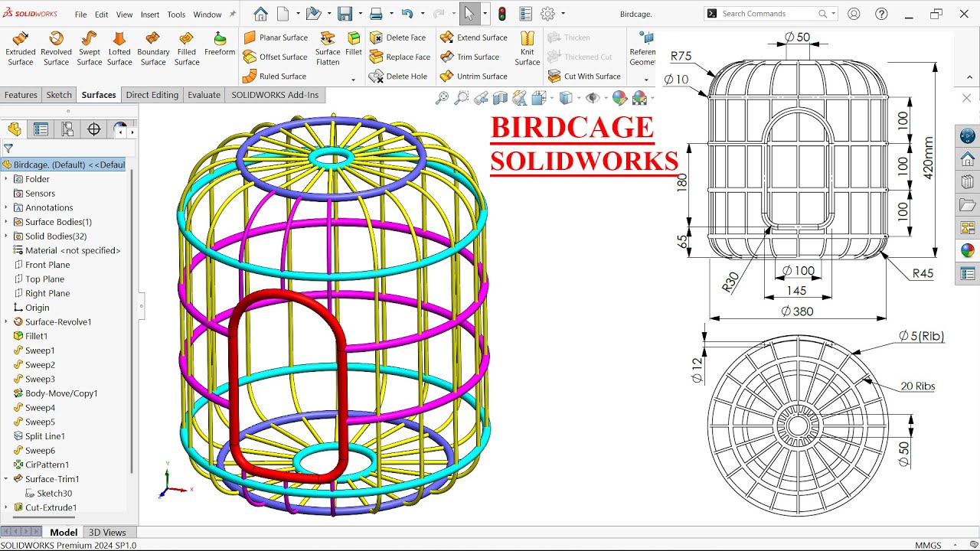Screen dimensions: 980x551
Task: Open the File menu
Action: point(80,15)
